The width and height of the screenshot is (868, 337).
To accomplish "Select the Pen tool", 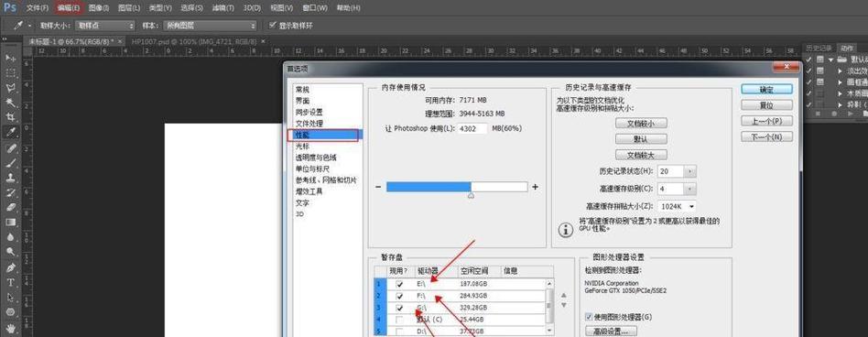I will point(10,267).
